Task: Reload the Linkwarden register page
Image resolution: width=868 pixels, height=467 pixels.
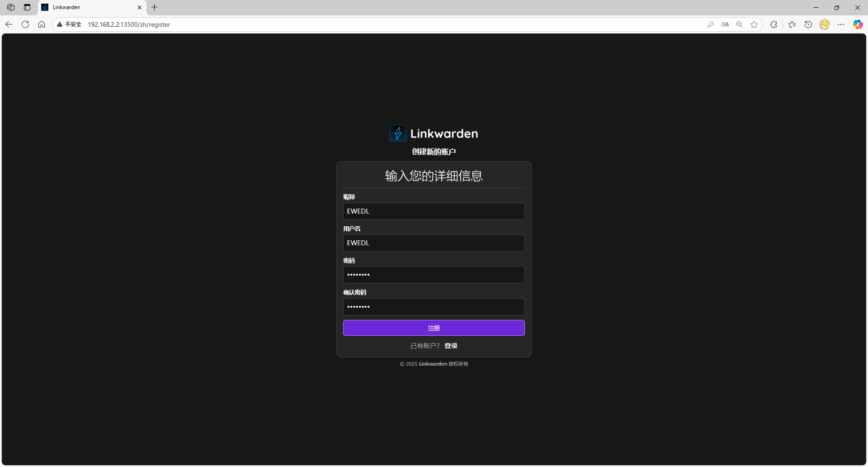Action: [25, 24]
